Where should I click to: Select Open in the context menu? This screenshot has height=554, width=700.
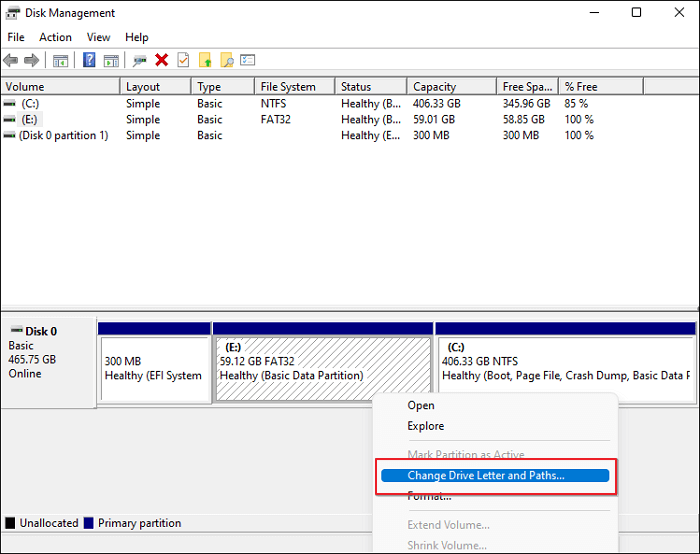pyautogui.click(x=421, y=405)
